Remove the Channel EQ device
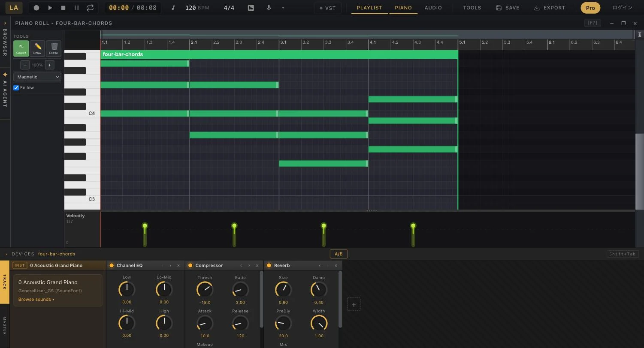Image resolution: width=644 pixels, height=348 pixels. [178, 266]
